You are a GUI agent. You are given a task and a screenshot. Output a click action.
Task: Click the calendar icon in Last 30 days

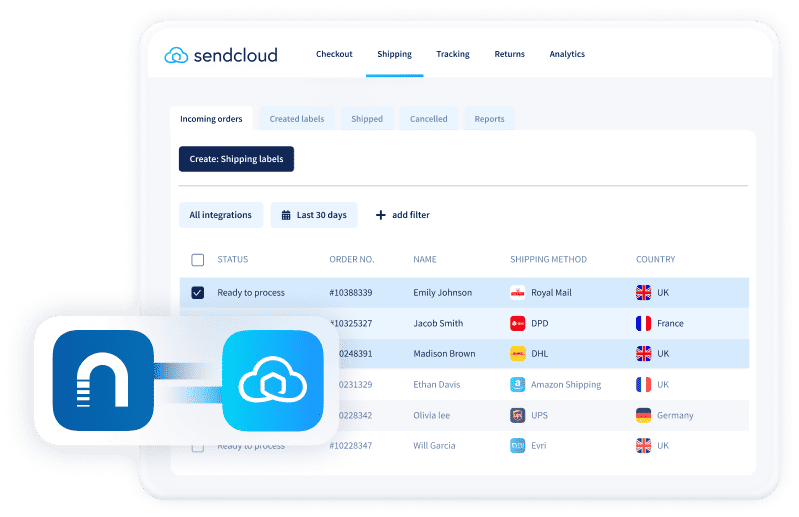(x=286, y=215)
